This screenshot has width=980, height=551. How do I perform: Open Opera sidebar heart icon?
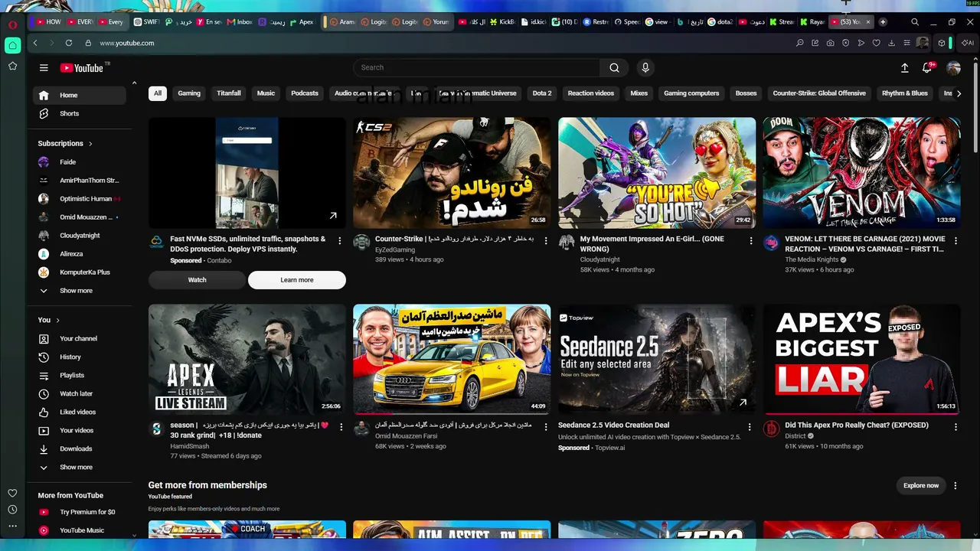point(12,493)
